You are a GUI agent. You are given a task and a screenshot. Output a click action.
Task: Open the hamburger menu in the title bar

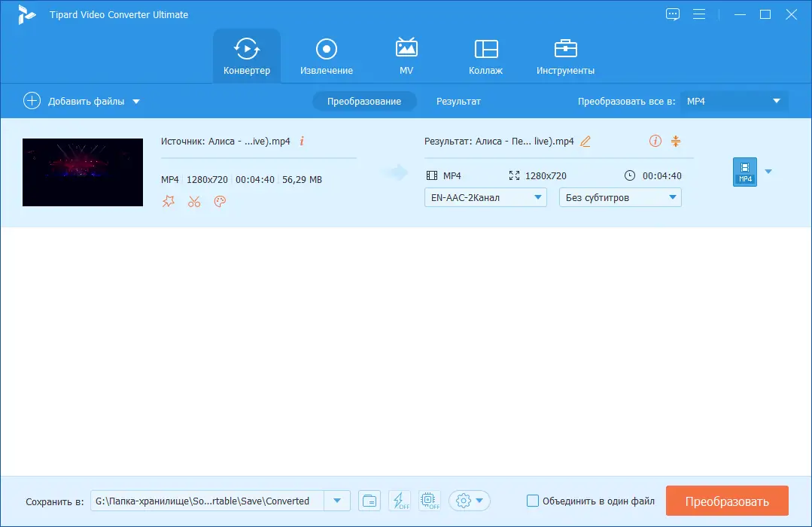[x=700, y=14]
